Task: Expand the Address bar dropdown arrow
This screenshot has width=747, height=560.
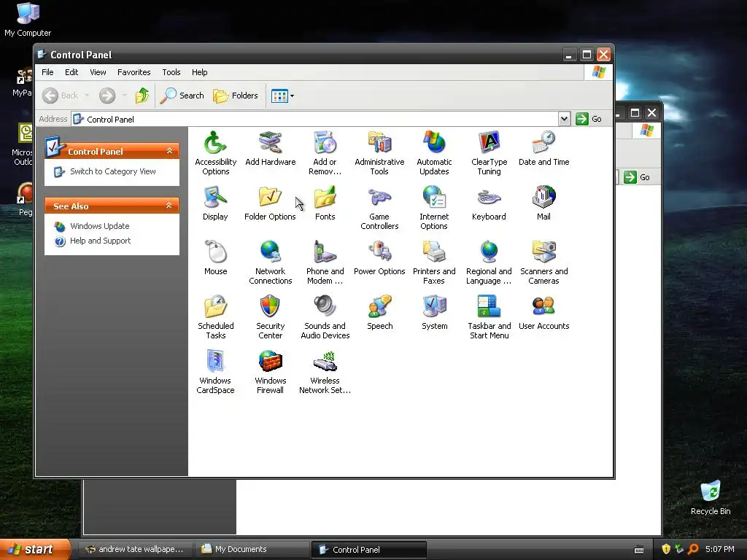Action: pos(564,119)
